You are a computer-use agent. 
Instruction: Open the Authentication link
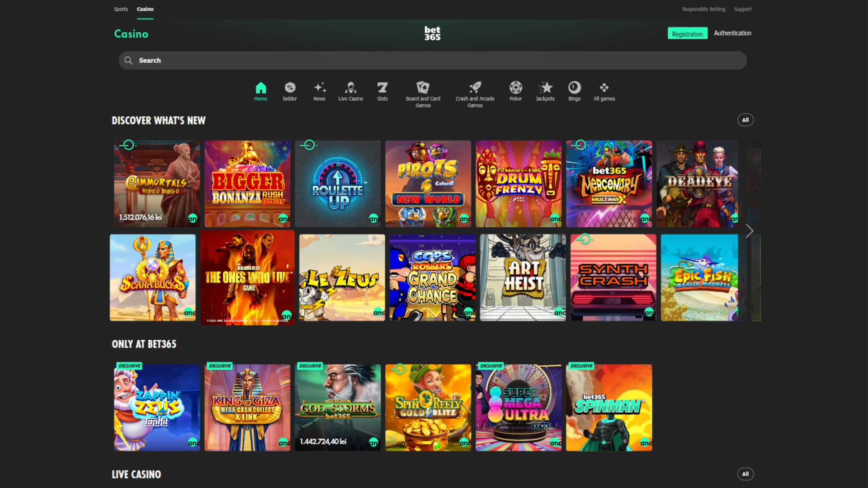tap(732, 33)
